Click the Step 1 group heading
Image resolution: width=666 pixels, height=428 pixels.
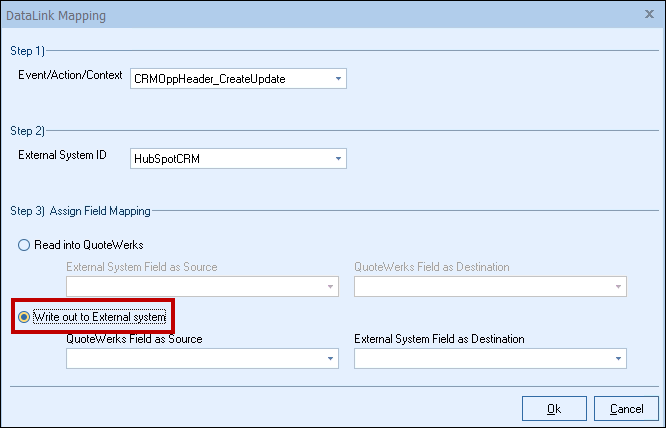point(26,49)
